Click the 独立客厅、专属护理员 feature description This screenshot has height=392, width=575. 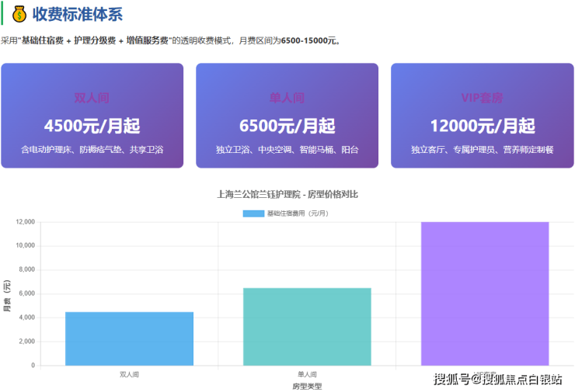pyautogui.click(x=483, y=150)
